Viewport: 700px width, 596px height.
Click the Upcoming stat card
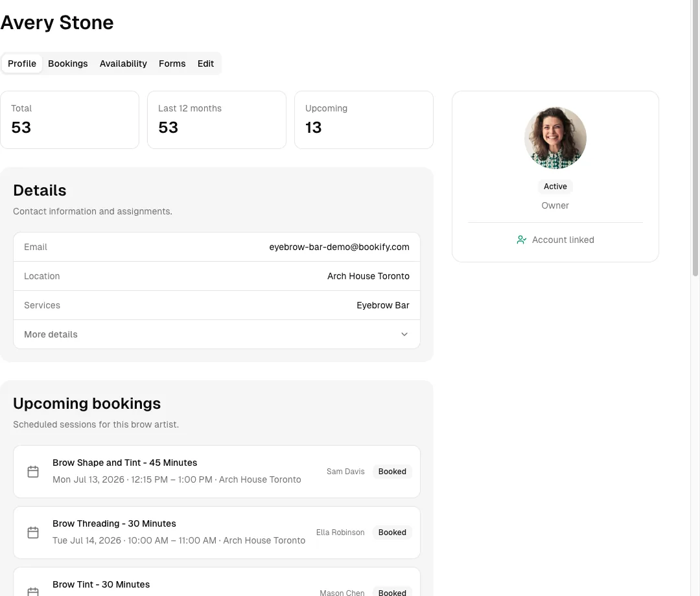pyautogui.click(x=364, y=120)
